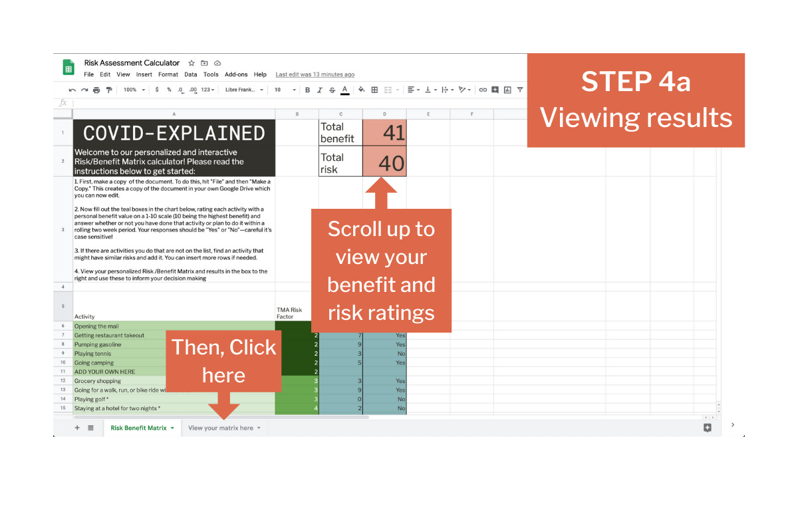Select the 'Pumping gasoline' cell

[x=174, y=344]
